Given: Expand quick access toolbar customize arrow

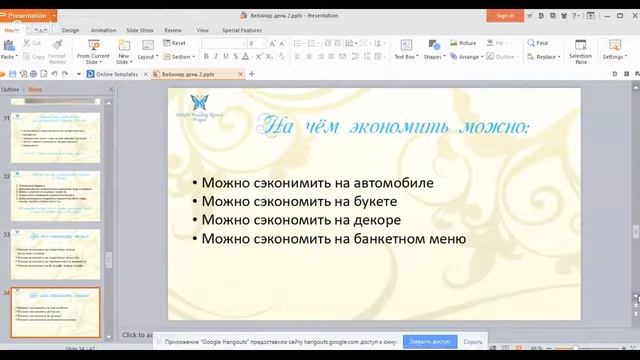Looking at the screenshot, I should click(x=78, y=74).
